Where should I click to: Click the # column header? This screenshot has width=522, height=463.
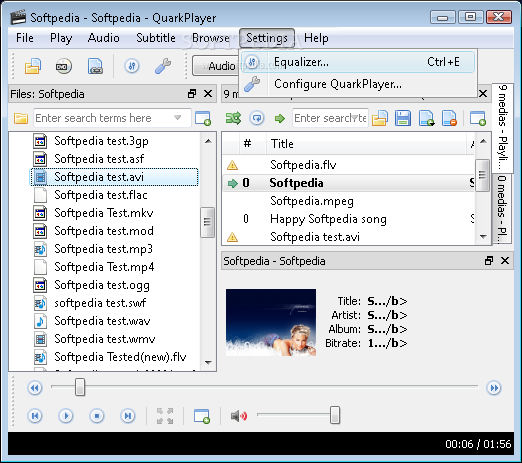click(247, 144)
